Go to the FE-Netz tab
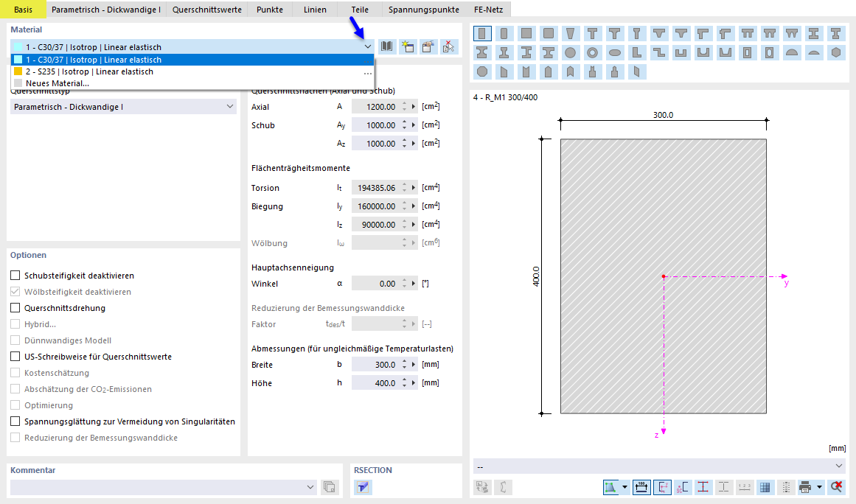The image size is (856, 504). coord(488,10)
